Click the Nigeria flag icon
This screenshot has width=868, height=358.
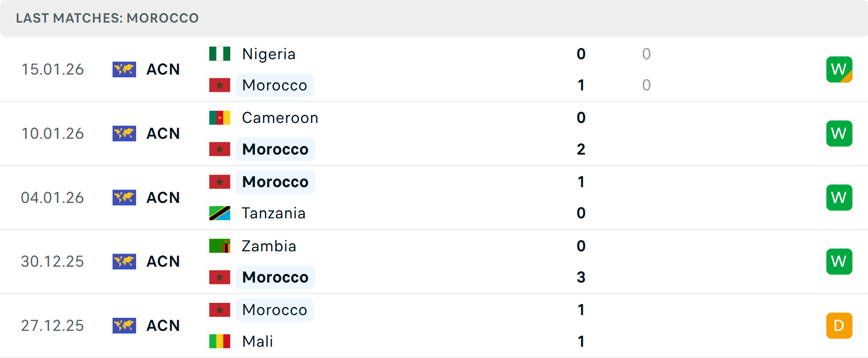[220, 54]
